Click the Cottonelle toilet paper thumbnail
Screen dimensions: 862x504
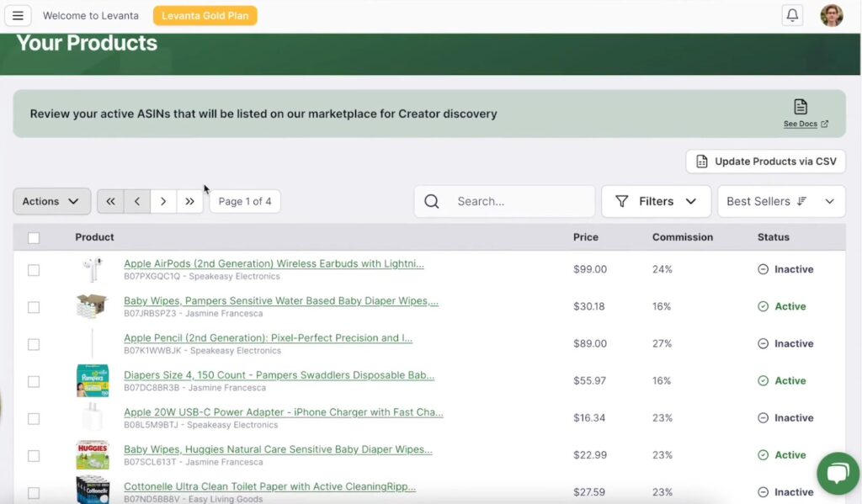tap(93, 491)
